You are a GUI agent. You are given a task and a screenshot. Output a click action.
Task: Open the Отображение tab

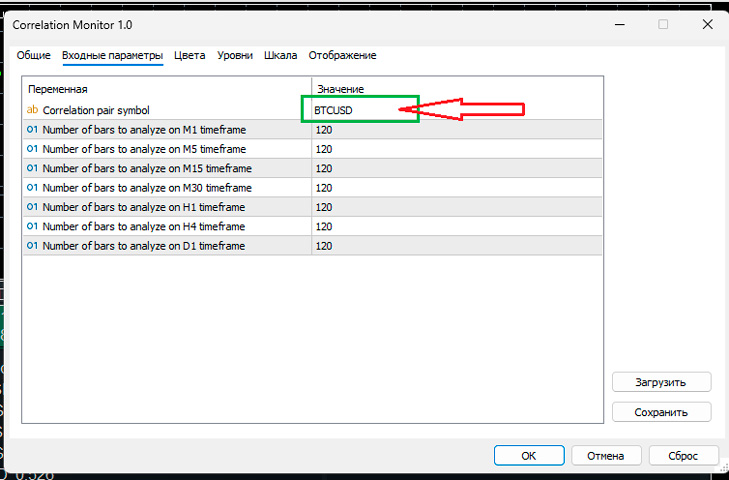point(342,56)
